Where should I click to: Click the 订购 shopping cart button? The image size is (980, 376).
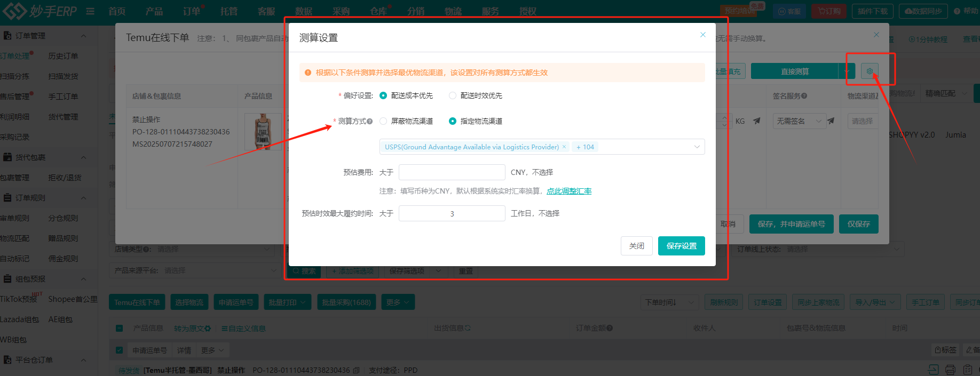coord(828,11)
